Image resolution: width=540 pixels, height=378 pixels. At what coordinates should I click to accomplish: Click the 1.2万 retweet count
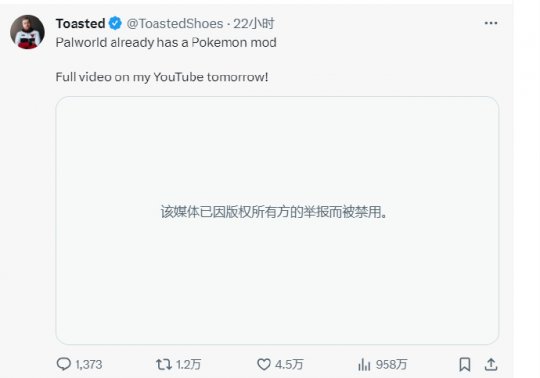pos(188,365)
